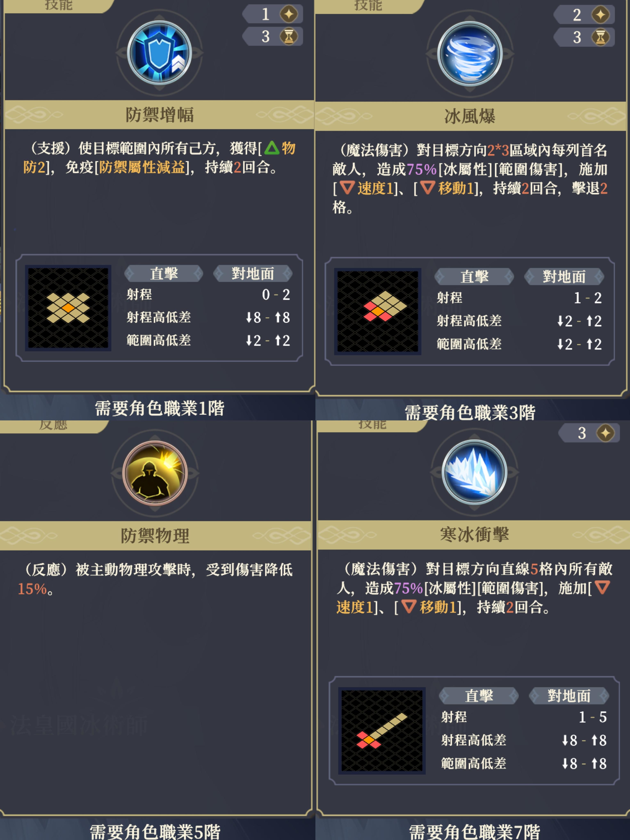Click the 防禦物理 skill title banner

coord(155,536)
